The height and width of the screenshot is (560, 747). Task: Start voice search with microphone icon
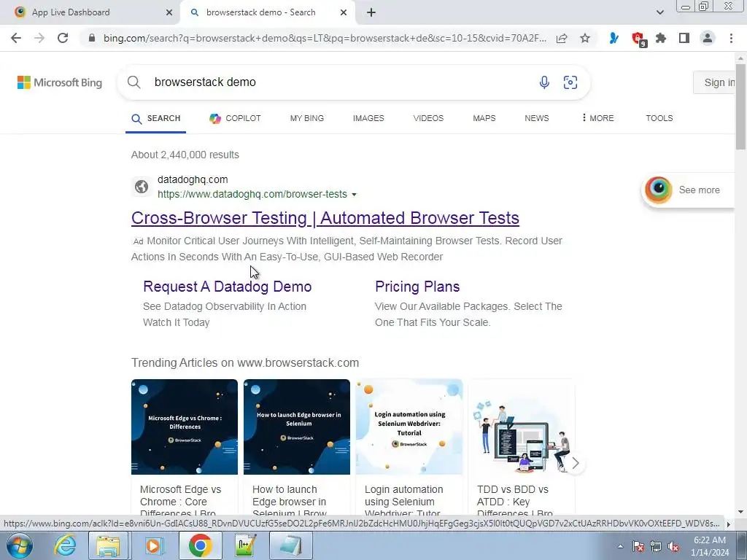[544, 82]
